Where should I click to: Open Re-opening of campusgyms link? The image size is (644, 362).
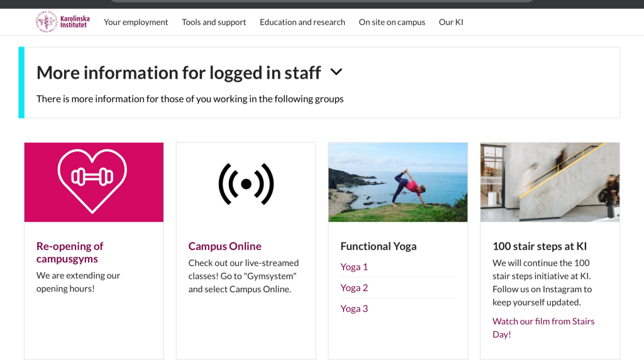point(70,253)
